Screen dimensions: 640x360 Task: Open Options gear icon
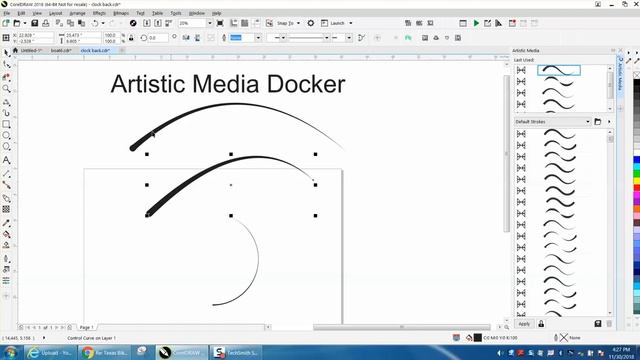point(311,23)
